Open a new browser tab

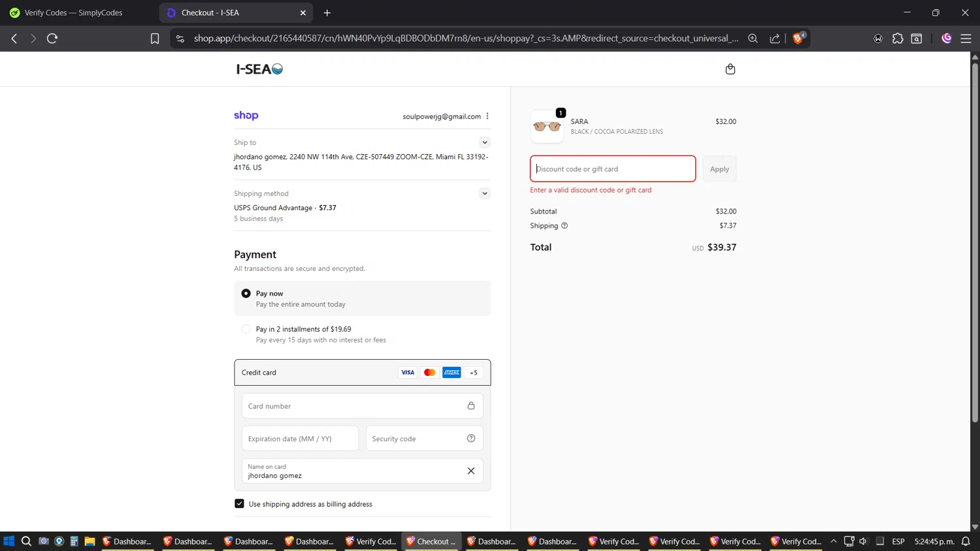tap(327, 12)
